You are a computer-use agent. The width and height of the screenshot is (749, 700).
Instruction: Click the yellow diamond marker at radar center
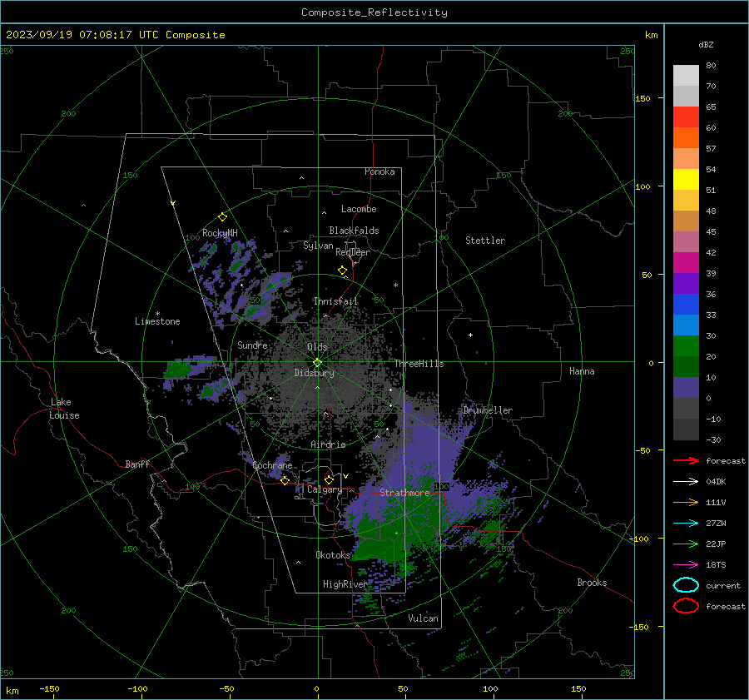[317, 363]
